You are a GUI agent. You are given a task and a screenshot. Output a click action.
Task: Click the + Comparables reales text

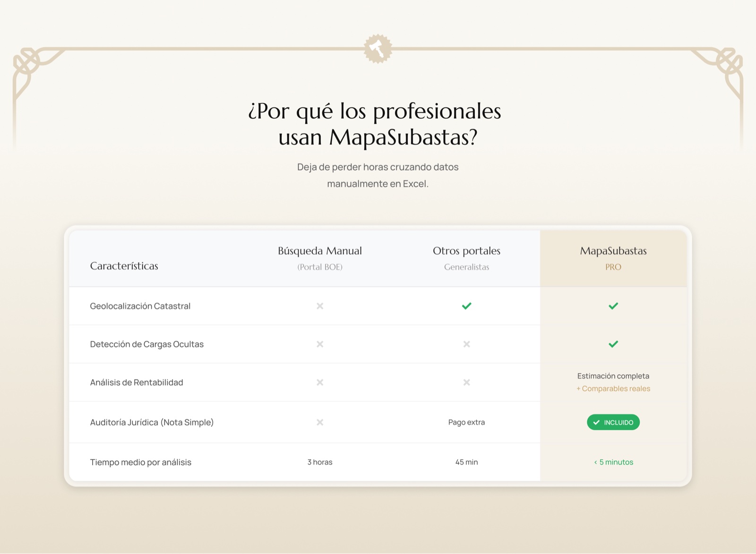[x=613, y=389]
